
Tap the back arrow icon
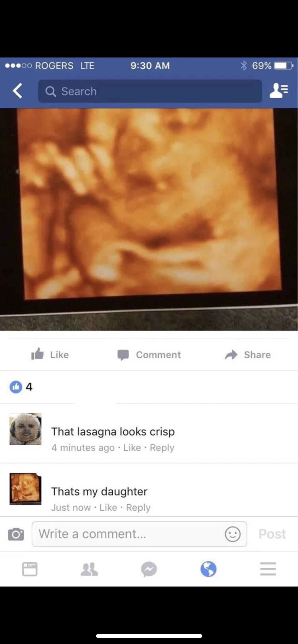(17, 91)
